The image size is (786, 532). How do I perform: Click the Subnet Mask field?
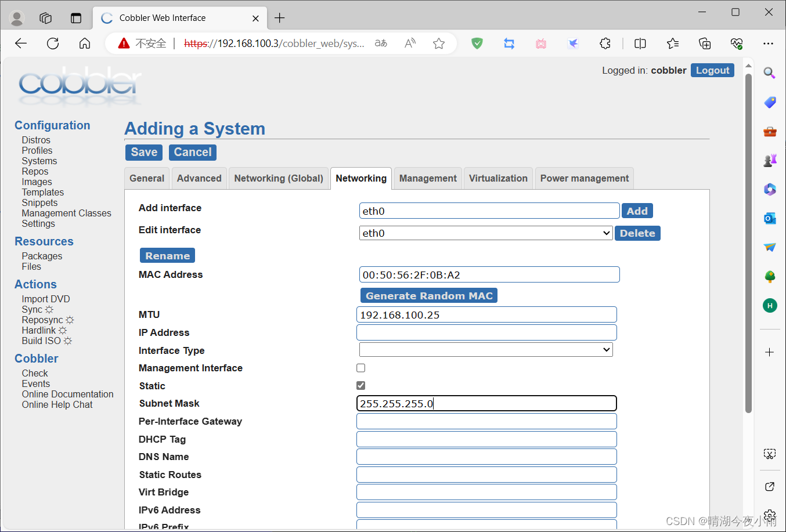[x=486, y=403]
